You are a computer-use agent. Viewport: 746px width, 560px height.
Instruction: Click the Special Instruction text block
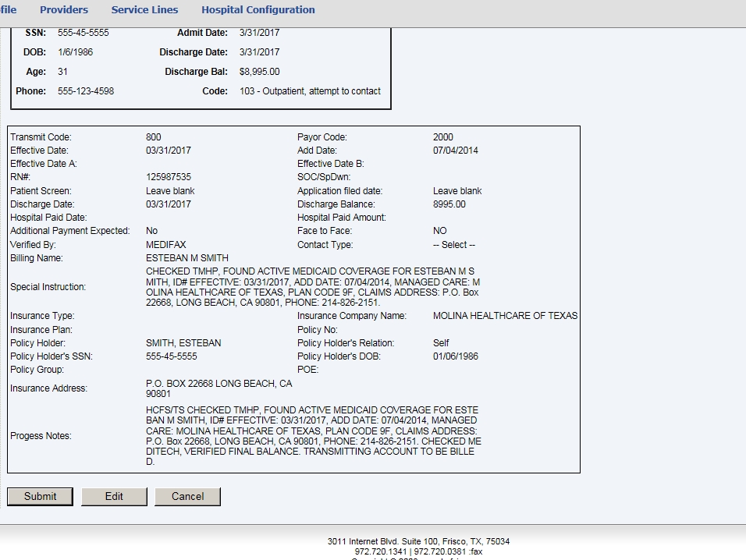(x=312, y=286)
